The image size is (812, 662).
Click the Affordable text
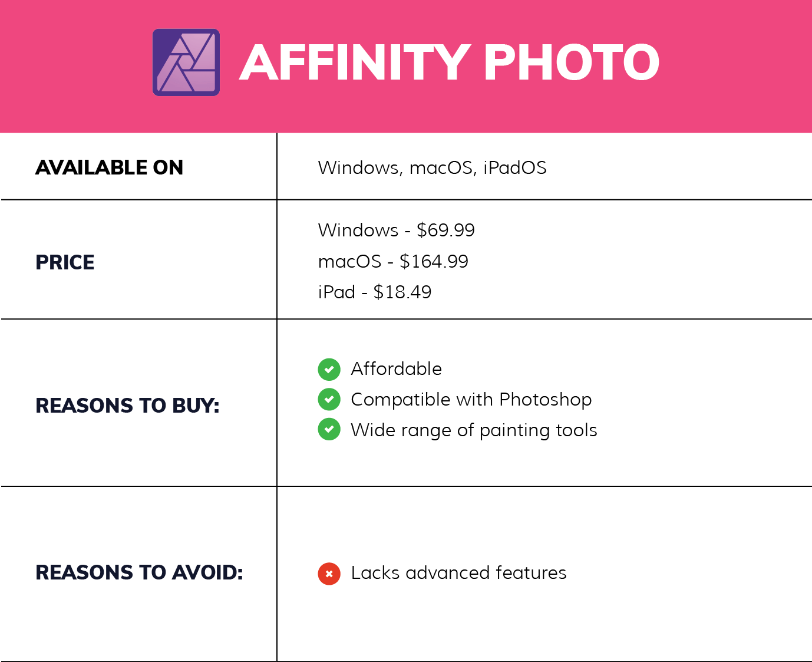click(x=396, y=369)
